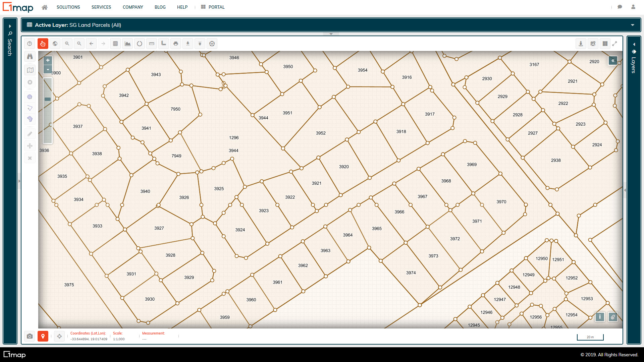Viewport: 644px width, 362px height.
Task: Open the attribute table grid icon
Action: pos(115,44)
